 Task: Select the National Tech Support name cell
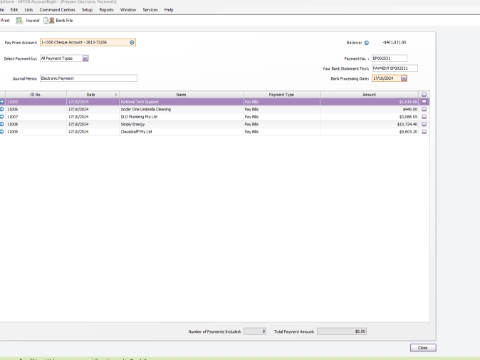[x=181, y=102]
